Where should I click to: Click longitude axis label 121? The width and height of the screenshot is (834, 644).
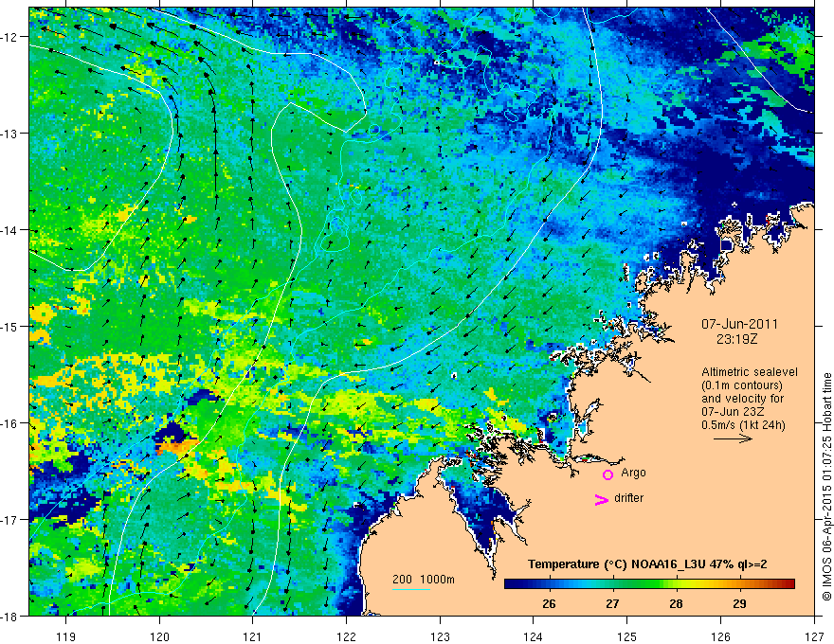(x=253, y=636)
